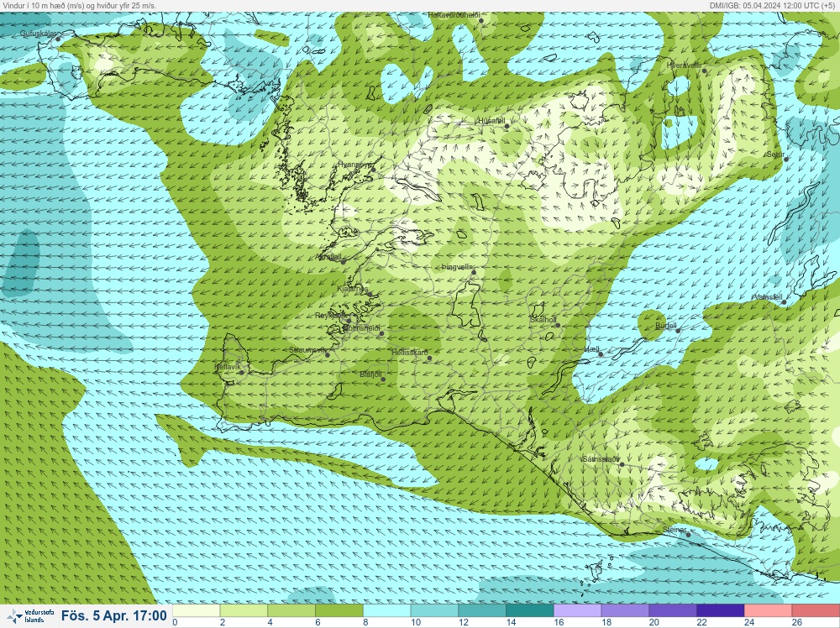Click the Akrafjall station label
The height and width of the screenshot is (628, 840).
[328, 257]
